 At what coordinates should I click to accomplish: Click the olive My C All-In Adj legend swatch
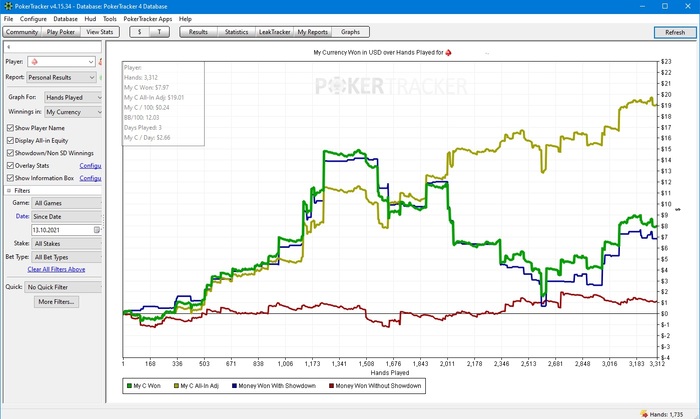176,386
